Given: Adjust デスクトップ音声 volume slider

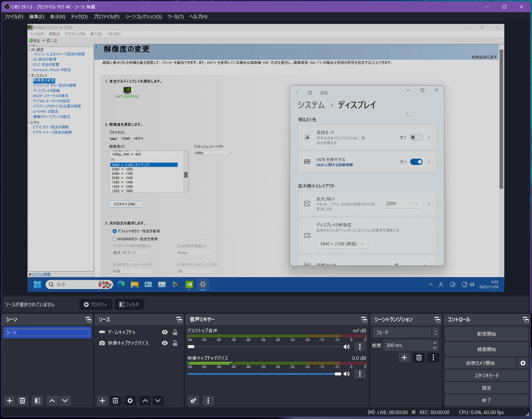Looking at the screenshot, I should [x=265, y=346].
